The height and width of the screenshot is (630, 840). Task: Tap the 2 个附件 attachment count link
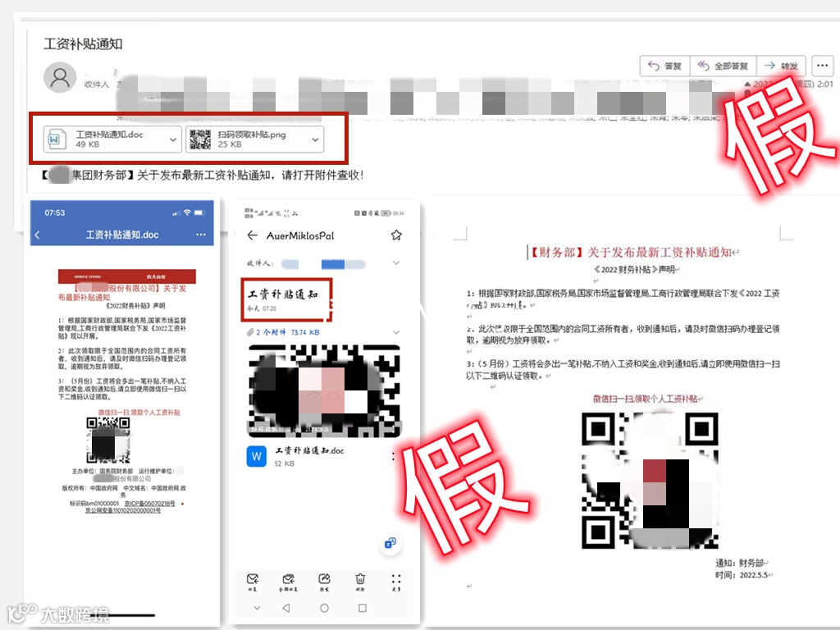pyautogui.click(x=271, y=332)
